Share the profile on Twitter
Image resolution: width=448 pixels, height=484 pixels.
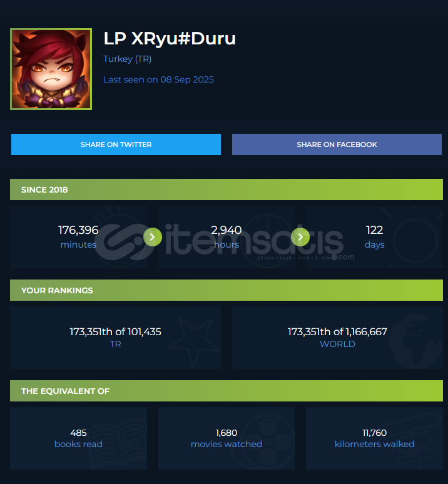[116, 144]
